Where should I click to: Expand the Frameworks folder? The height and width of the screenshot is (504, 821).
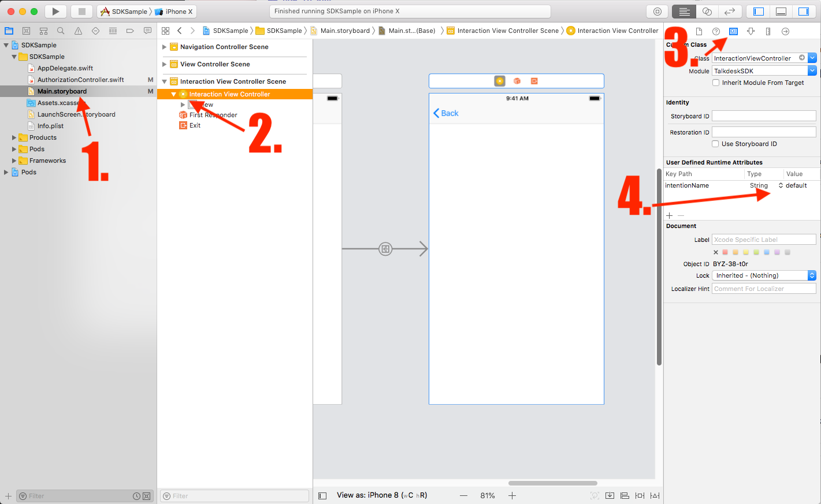(x=14, y=160)
